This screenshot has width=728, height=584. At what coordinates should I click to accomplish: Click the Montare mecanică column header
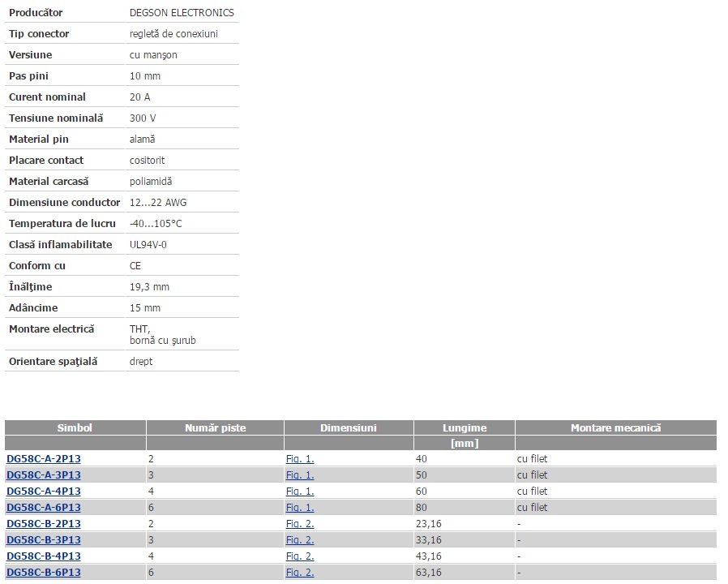[615, 428]
